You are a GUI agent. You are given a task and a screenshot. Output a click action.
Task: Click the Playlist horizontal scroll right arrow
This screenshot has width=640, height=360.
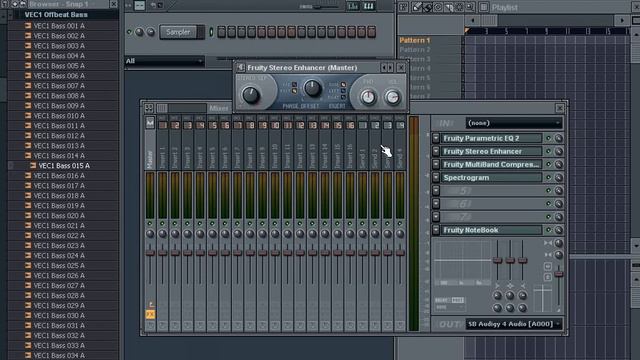pyautogui.click(x=622, y=20)
